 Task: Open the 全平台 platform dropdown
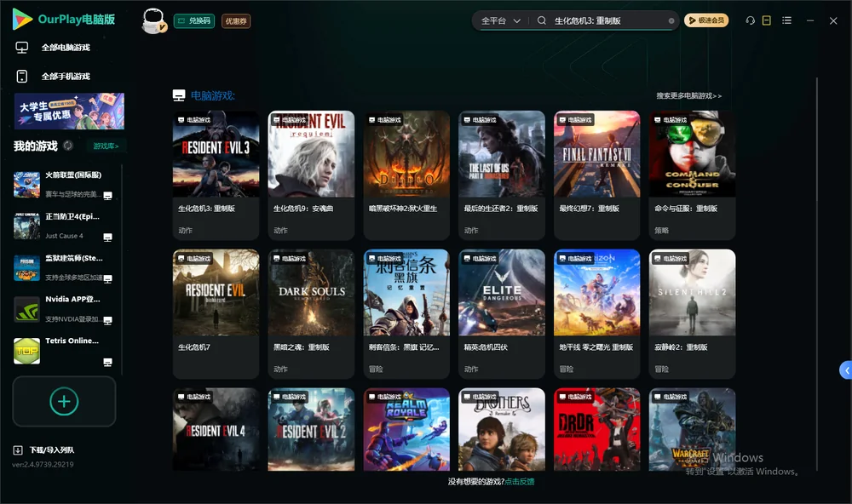click(500, 20)
